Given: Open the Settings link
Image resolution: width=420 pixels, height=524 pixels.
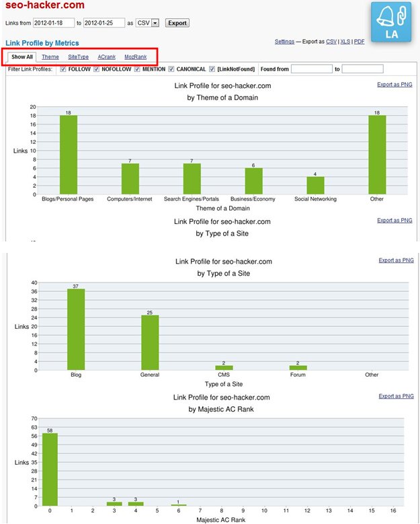Looking at the screenshot, I should coord(284,42).
